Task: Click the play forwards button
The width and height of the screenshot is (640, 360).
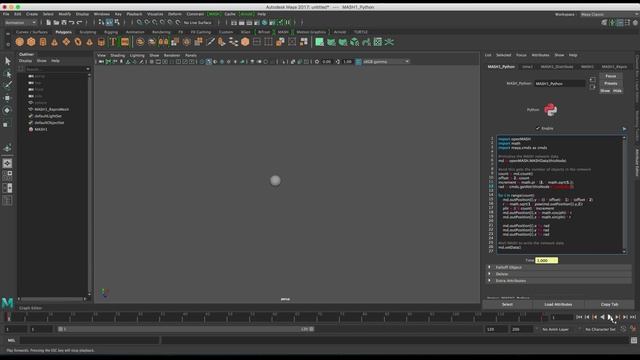Action: [609, 317]
